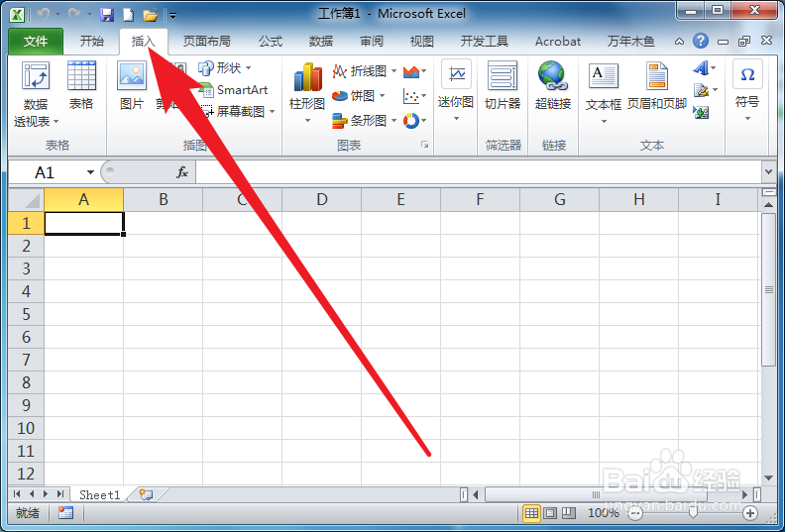Image resolution: width=785 pixels, height=532 pixels.
Task: Switch to Page Layout (页面布局) tab
Action: pos(207,41)
